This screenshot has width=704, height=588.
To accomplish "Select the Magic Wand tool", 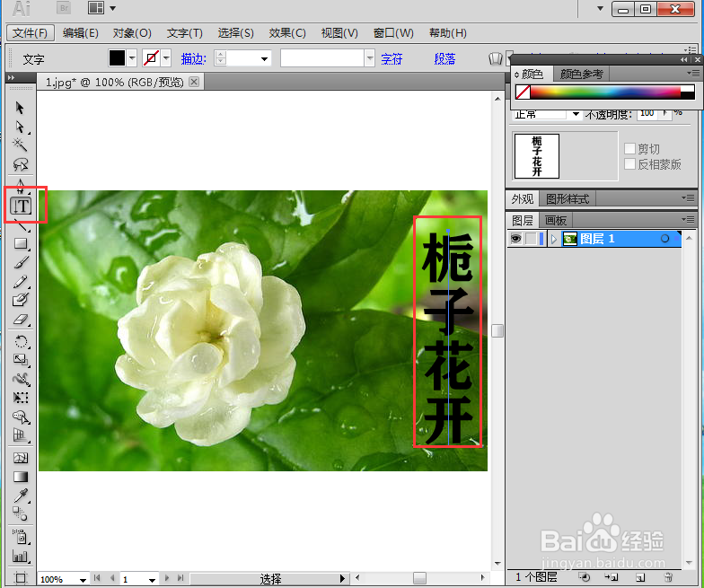I will [20, 145].
